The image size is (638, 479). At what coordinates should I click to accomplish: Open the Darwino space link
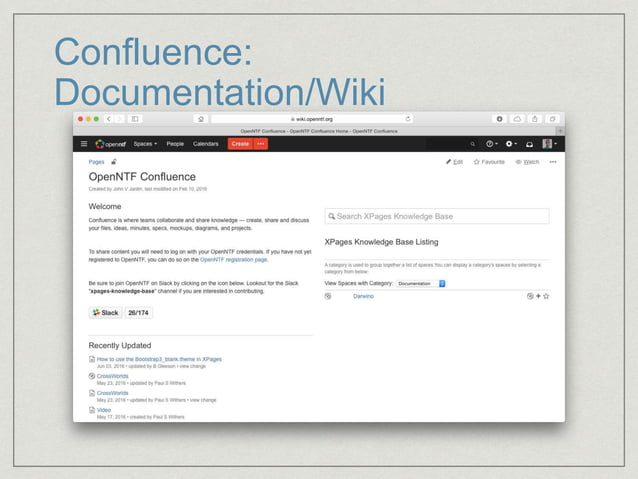pyautogui.click(x=363, y=296)
